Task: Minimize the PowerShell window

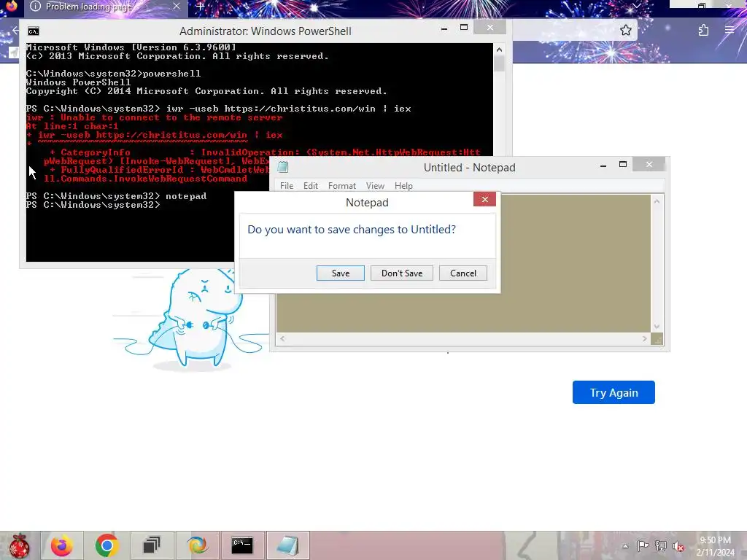Action: point(444,28)
